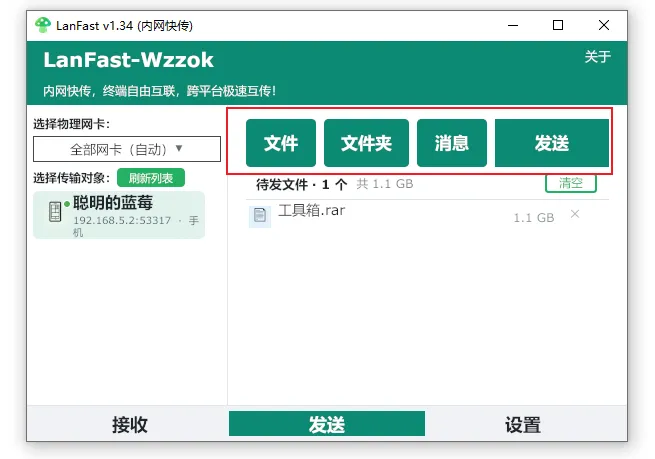Image resolution: width=655 pixels, height=459 pixels.
Task: Click the LanFast-Wzzok title text
Action: click(x=128, y=60)
